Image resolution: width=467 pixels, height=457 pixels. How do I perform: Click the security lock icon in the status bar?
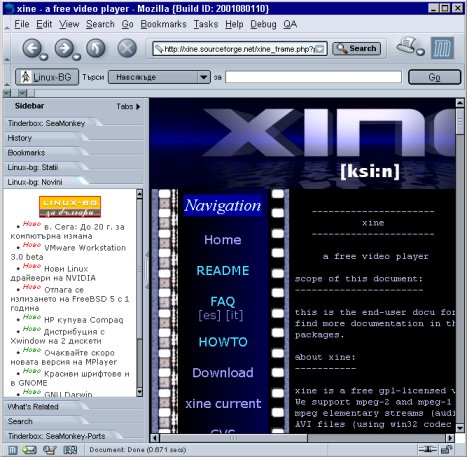pos(447,450)
